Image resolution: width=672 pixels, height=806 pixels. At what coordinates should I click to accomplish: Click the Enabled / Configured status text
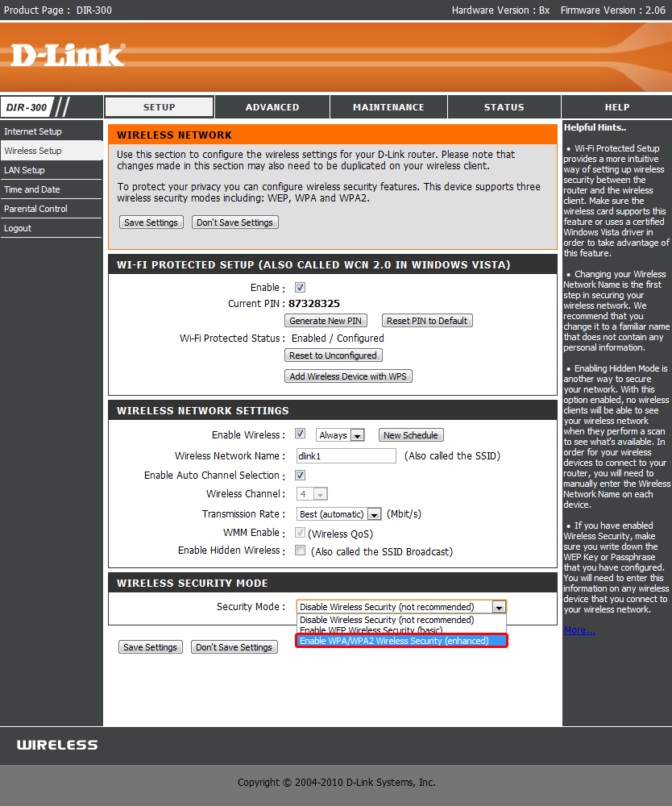click(x=338, y=339)
